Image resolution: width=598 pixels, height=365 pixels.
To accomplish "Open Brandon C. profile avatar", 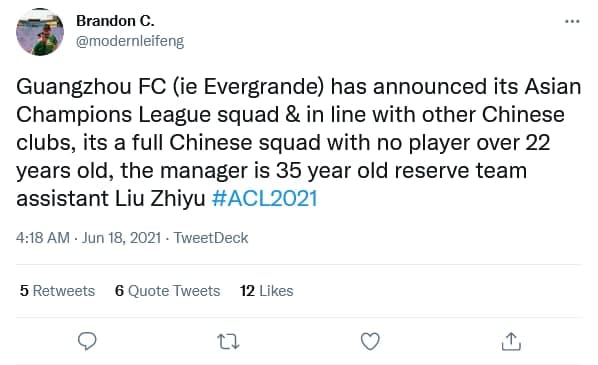I will (40, 32).
